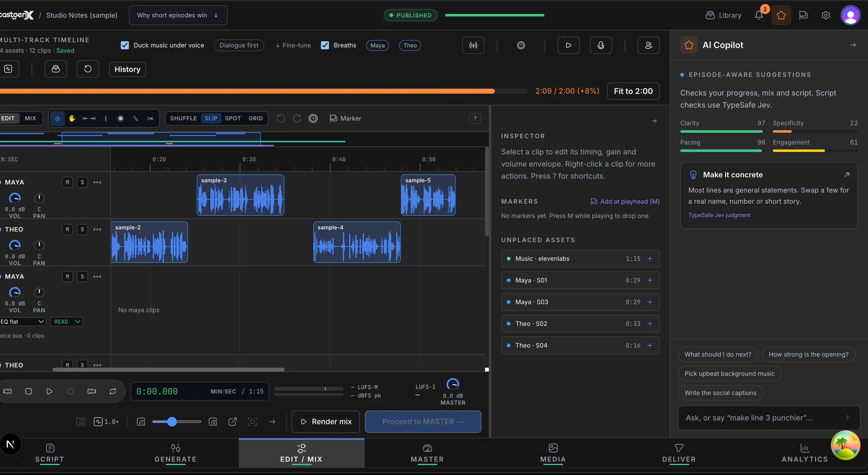Click Fit to 2:00 button

click(633, 91)
